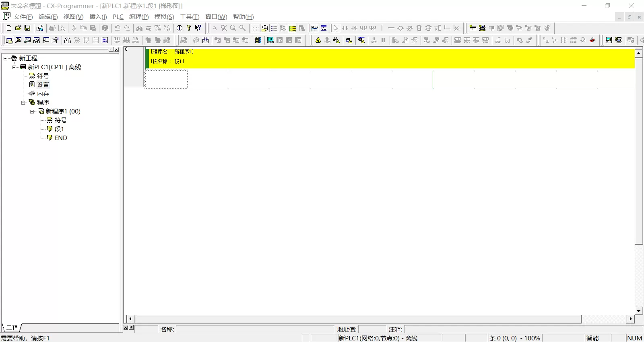Click the Compile program icon
This screenshot has width=644, height=342.
click(x=196, y=40)
